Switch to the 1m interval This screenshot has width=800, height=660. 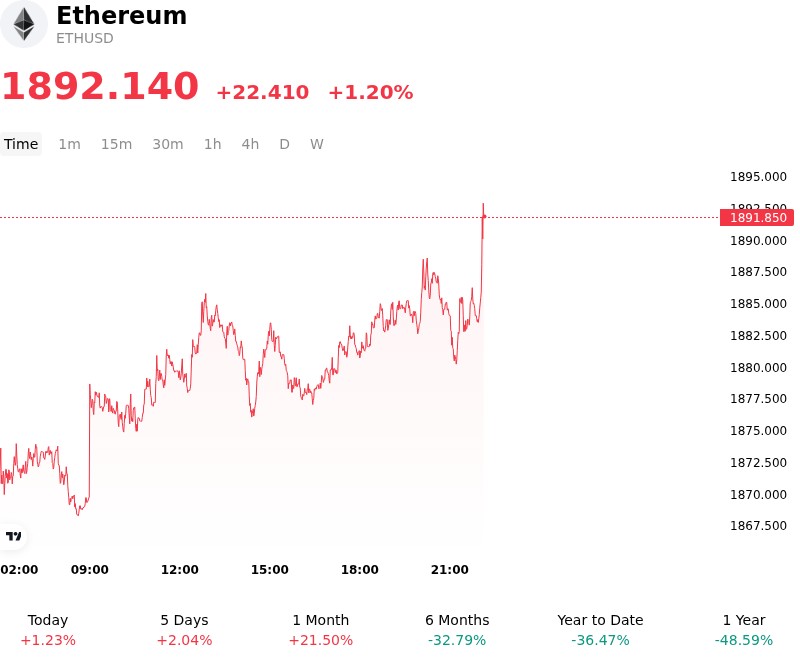(x=69, y=144)
